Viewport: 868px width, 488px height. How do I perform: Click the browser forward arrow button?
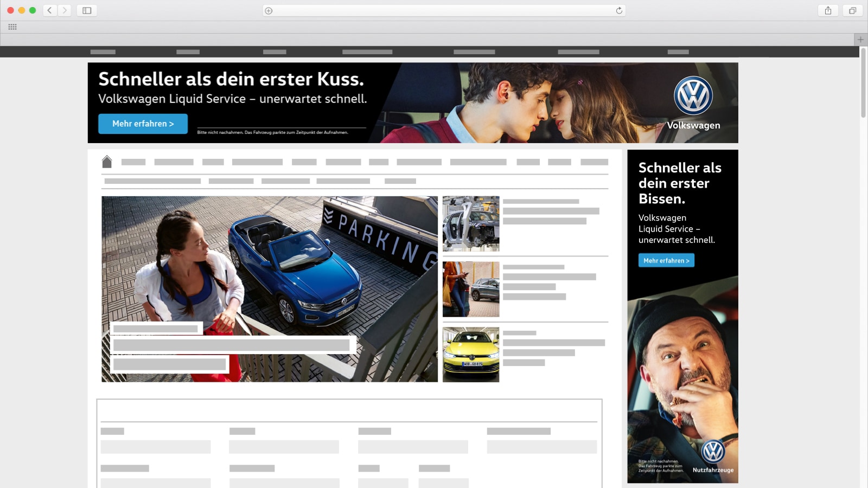click(65, 10)
